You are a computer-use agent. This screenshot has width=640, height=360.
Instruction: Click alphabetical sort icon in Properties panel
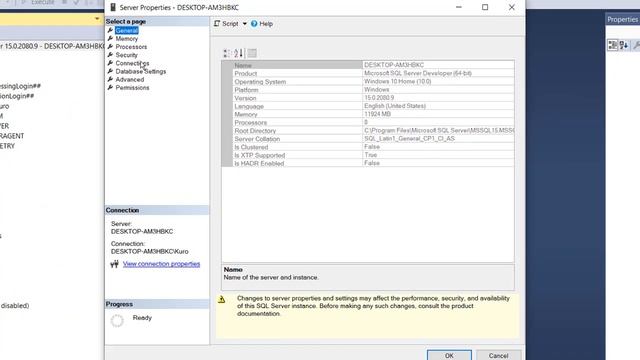click(x=624, y=45)
